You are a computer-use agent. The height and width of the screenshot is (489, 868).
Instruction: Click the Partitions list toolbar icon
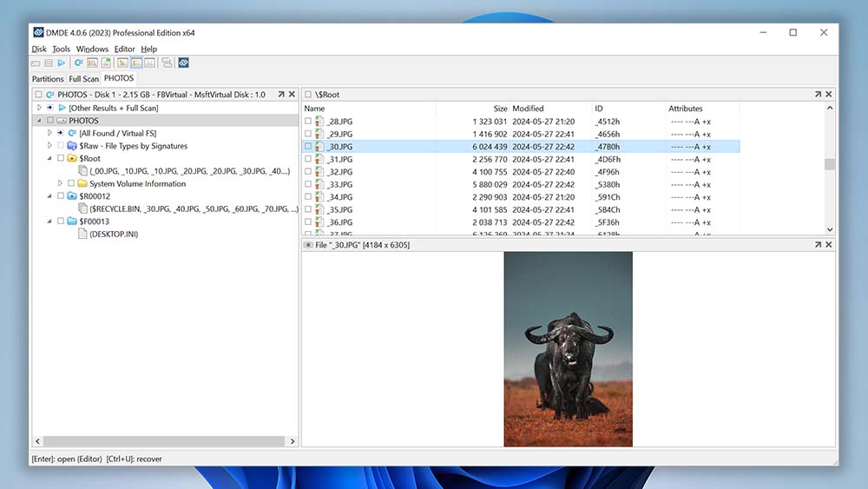click(x=49, y=63)
